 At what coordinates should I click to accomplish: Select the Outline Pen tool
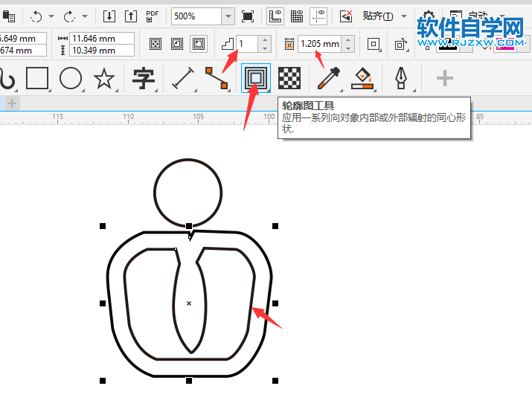click(401, 78)
